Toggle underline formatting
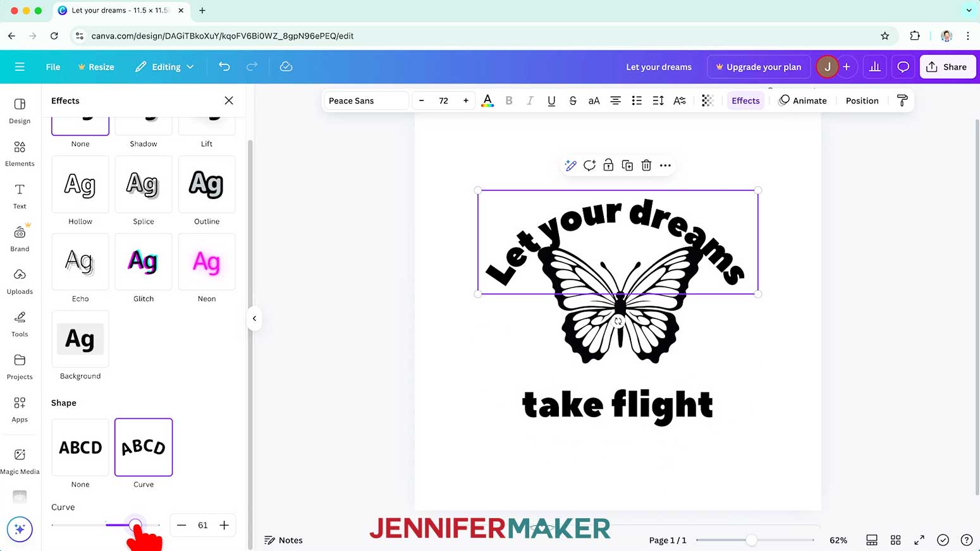The image size is (980, 551). pyautogui.click(x=551, y=100)
